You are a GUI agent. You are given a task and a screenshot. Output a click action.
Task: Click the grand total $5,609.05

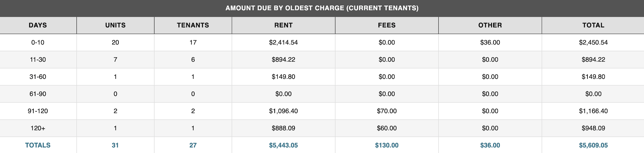[593, 145]
